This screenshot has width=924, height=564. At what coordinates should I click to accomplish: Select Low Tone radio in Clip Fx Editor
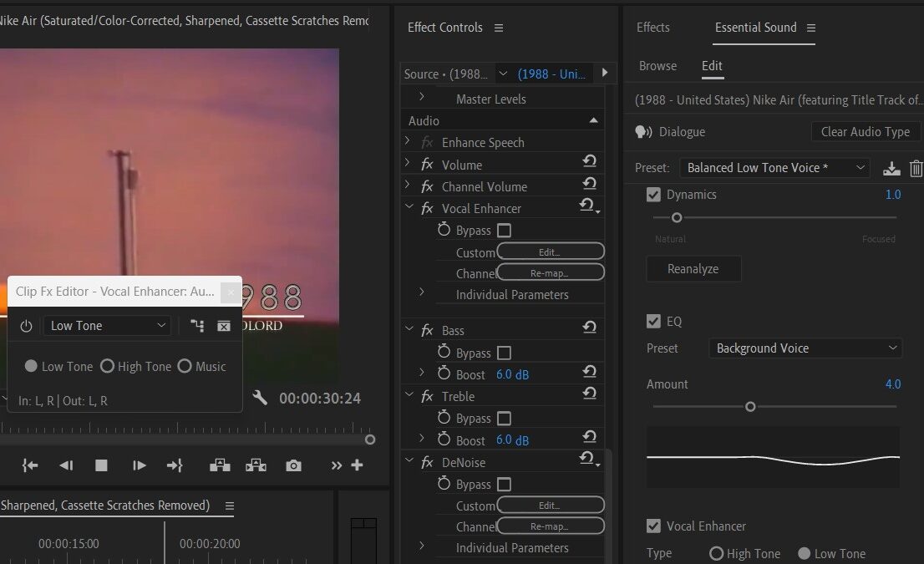31,366
